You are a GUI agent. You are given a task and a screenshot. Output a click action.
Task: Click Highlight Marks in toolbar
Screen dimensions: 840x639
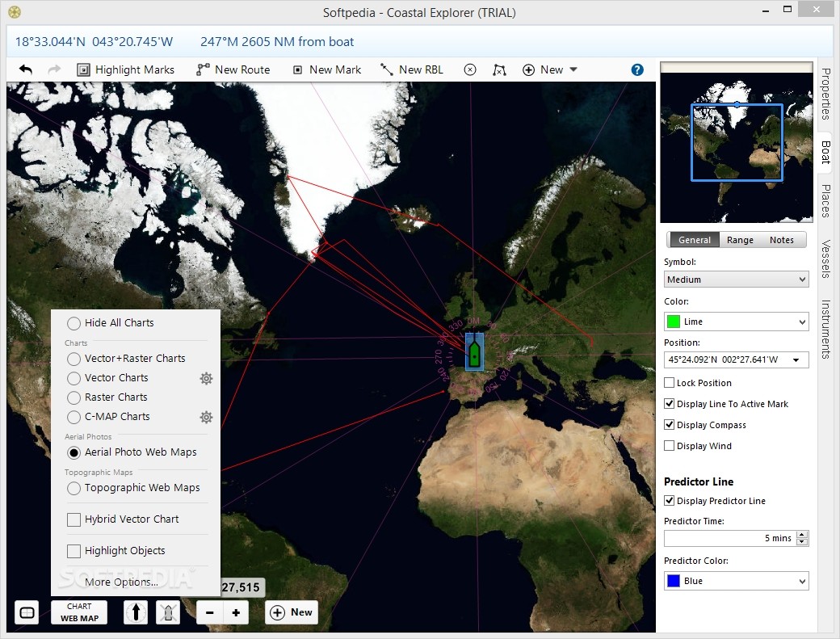click(126, 69)
